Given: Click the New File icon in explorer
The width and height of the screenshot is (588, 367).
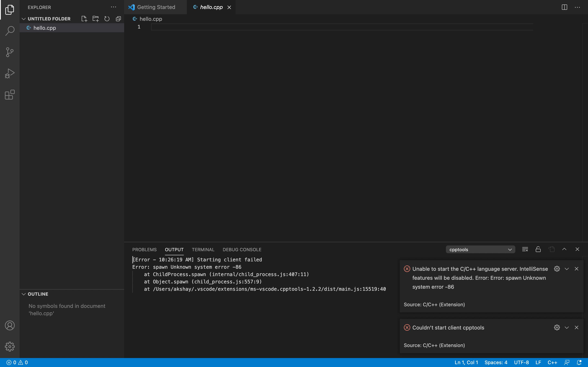Looking at the screenshot, I should point(84,19).
